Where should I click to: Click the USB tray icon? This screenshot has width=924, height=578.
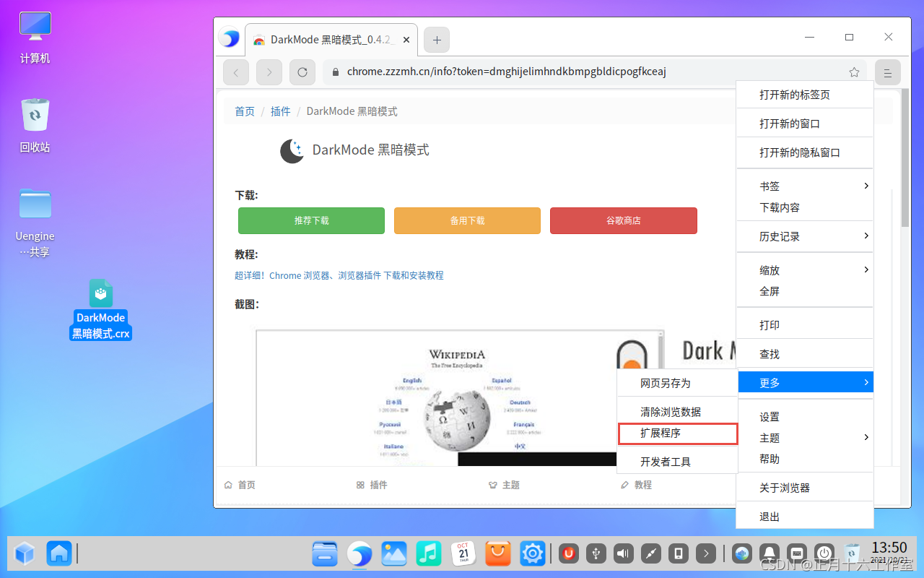click(x=596, y=554)
